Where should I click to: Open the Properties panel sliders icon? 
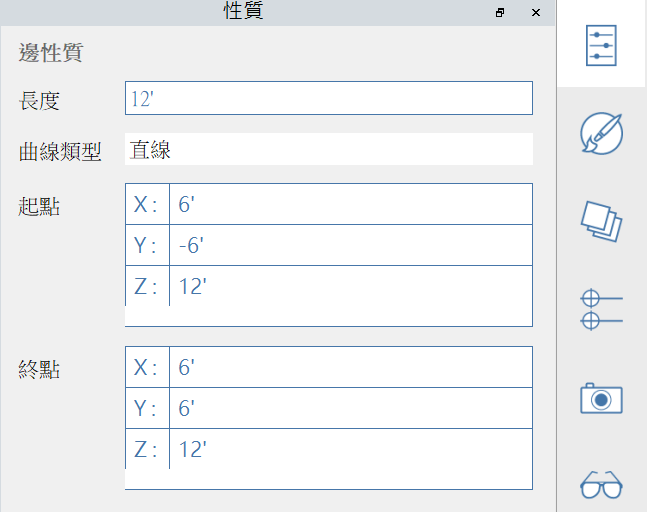(x=602, y=45)
